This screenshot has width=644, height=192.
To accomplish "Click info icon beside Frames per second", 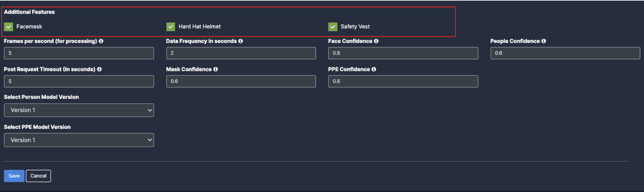I will [101, 41].
